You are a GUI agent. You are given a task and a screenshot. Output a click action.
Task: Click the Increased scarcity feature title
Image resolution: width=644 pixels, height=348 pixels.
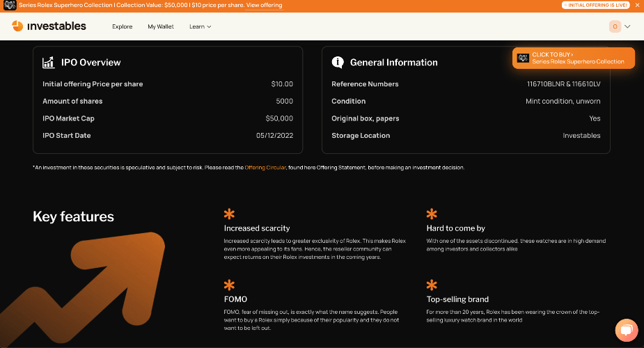coord(257,228)
